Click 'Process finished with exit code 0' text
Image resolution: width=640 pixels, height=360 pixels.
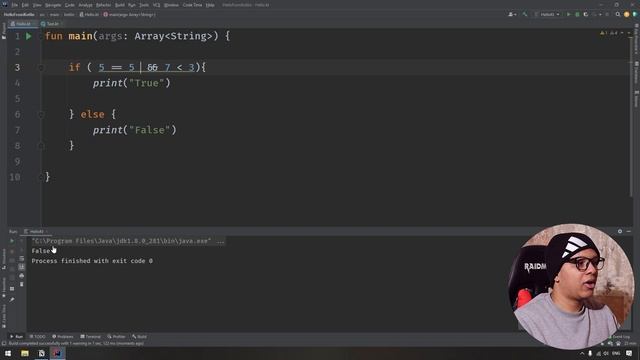[x=92, y=261]
